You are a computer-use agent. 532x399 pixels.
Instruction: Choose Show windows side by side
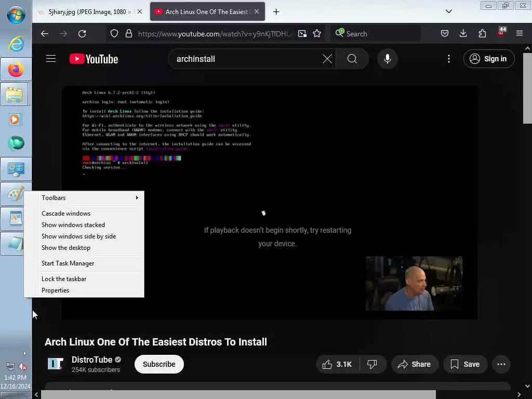coord(84,236)
